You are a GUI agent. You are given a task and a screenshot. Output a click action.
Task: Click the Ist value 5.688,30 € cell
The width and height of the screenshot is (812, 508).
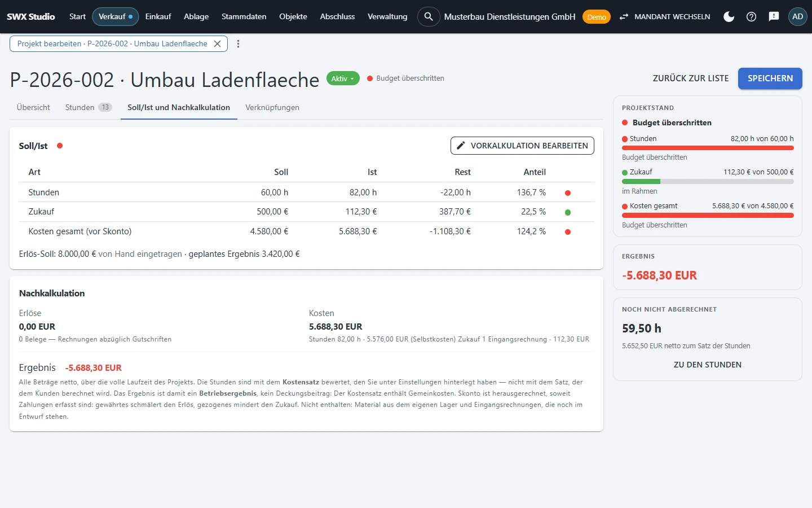[358, 231]
